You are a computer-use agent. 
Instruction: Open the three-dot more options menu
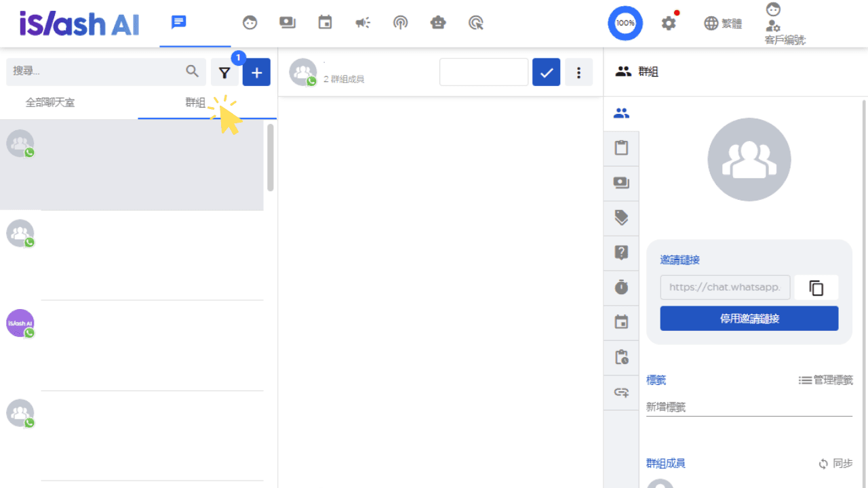(578, 73)
